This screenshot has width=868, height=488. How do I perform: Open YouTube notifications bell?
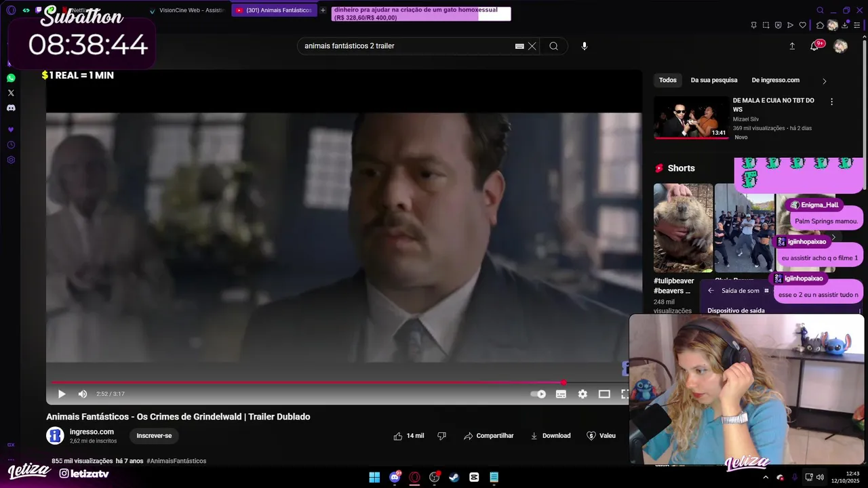click(x=814, y=46)
